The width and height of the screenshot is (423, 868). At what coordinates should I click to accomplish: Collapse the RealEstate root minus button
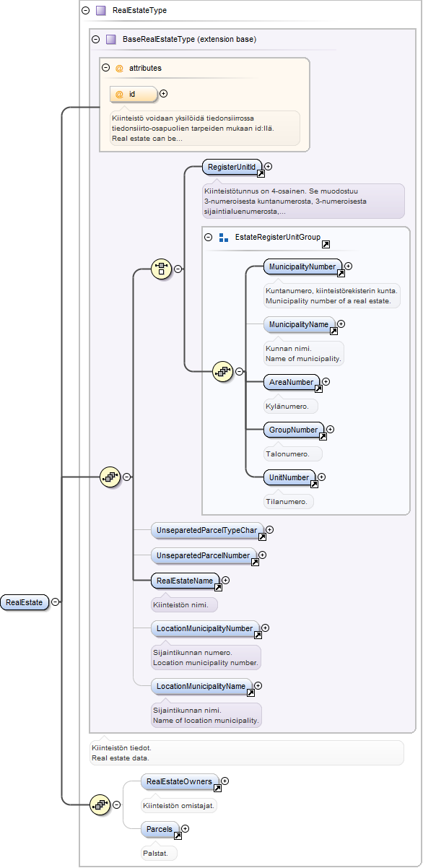(56, 602)
